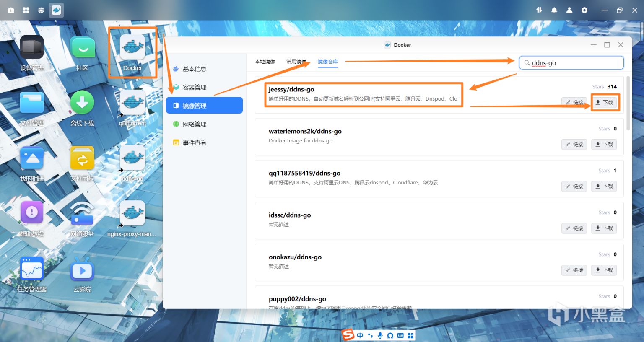Image resolution: width=644 pixels, height=342 pixels.
Task: Open 社区 desktop icon
Action: [x=82, y=53]
